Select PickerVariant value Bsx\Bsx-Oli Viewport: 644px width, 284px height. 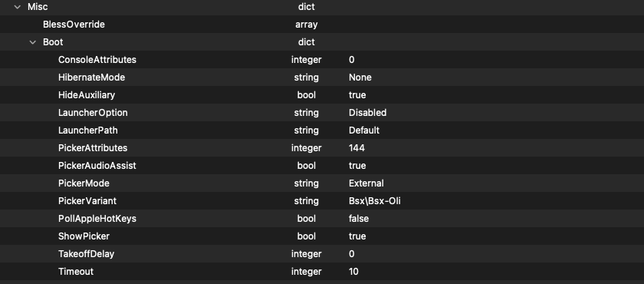tap(375, 201)
